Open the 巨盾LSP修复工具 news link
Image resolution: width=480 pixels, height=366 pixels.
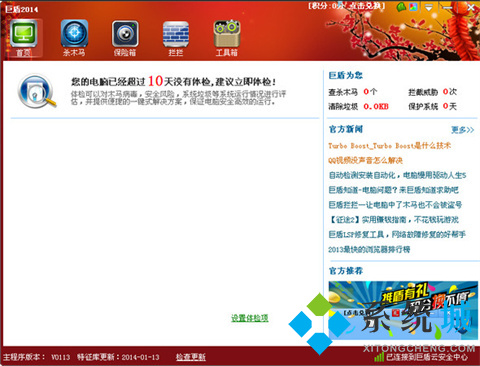coord(397,234)
